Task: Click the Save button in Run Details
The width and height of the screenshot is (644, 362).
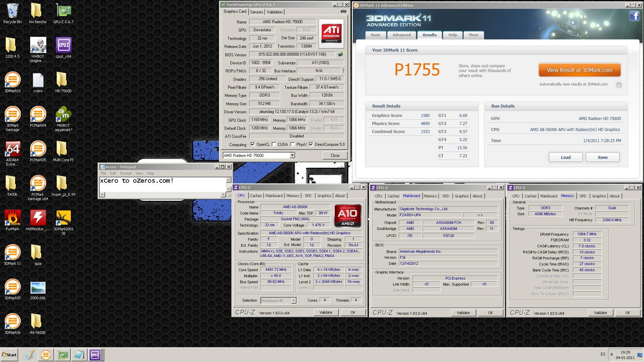Action: click(x=602, y=157)
